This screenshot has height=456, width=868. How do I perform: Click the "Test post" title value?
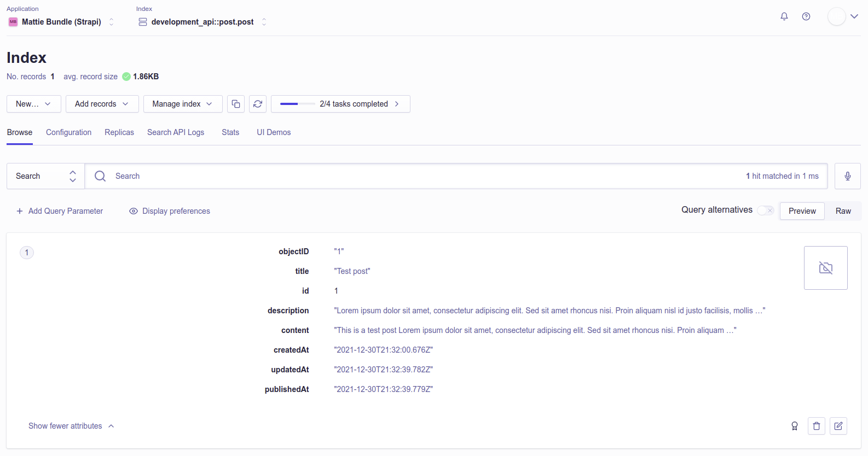(352, 271)
